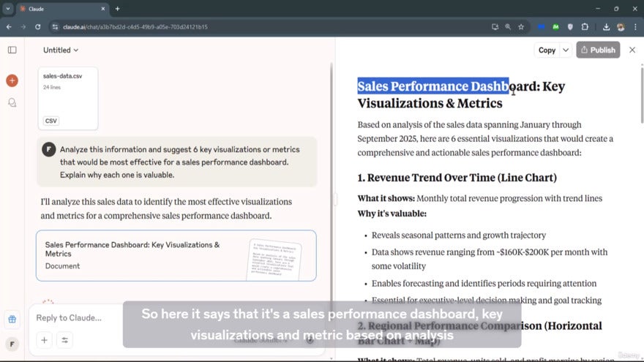This screenshot has width=644, height=362.
Task: Open the zoom magnifier icon in address bar
Action: (x=508, y=26)
